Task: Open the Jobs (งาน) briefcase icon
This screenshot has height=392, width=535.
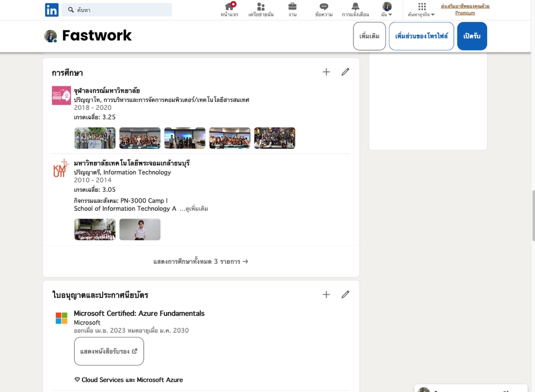Action: pos(293,9)
